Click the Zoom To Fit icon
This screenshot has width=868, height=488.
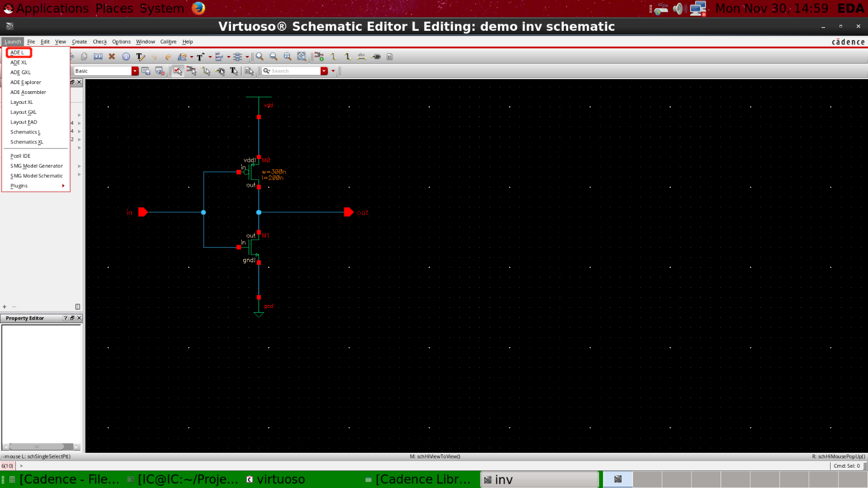click(301, 57)
